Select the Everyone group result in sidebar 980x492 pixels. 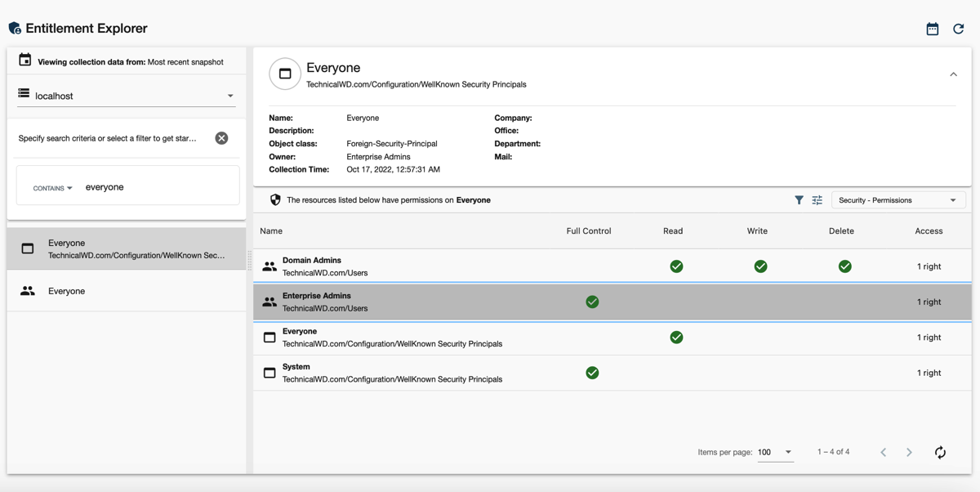(127, 291)
